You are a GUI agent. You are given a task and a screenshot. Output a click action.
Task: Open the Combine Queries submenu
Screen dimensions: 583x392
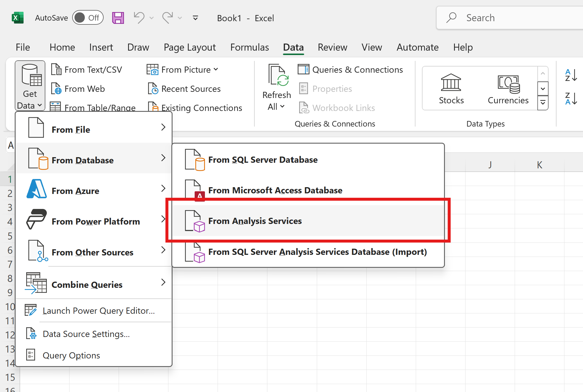click(94, 283)
